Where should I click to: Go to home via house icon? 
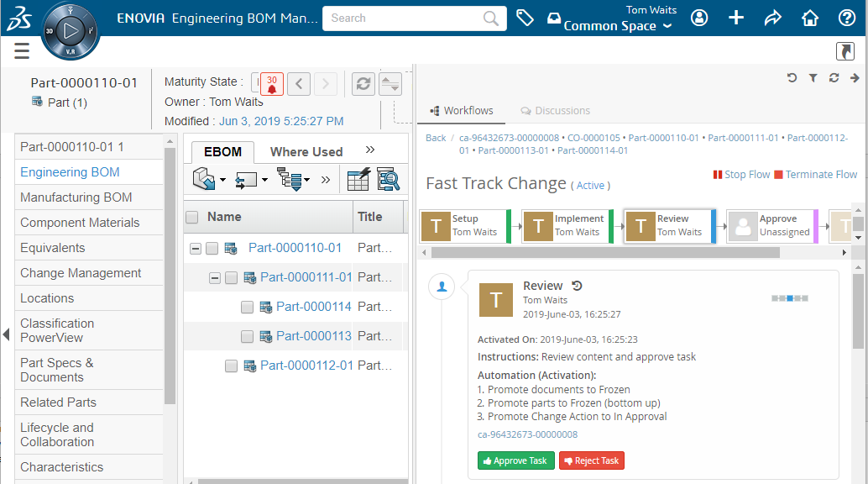click(x=809, y=18)
